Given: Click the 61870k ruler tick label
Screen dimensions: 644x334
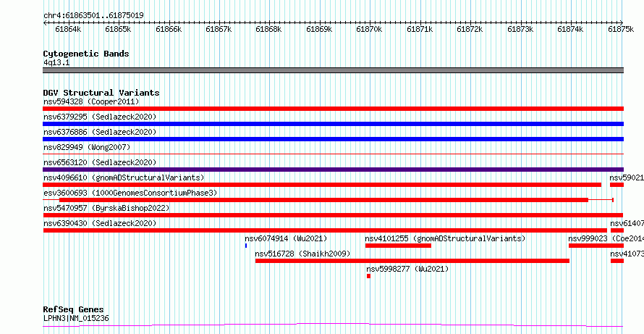Looking at the screenshot, I should 370,29.
